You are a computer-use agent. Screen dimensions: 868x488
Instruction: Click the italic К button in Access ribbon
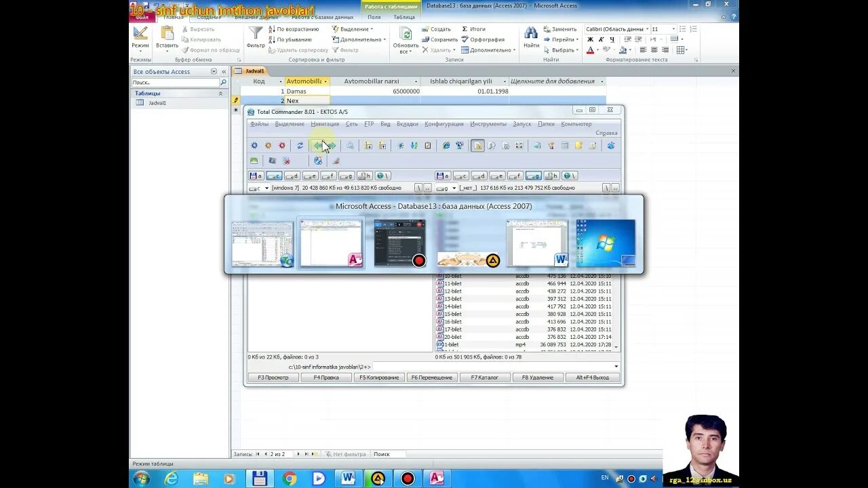click(x=601, y=39)
